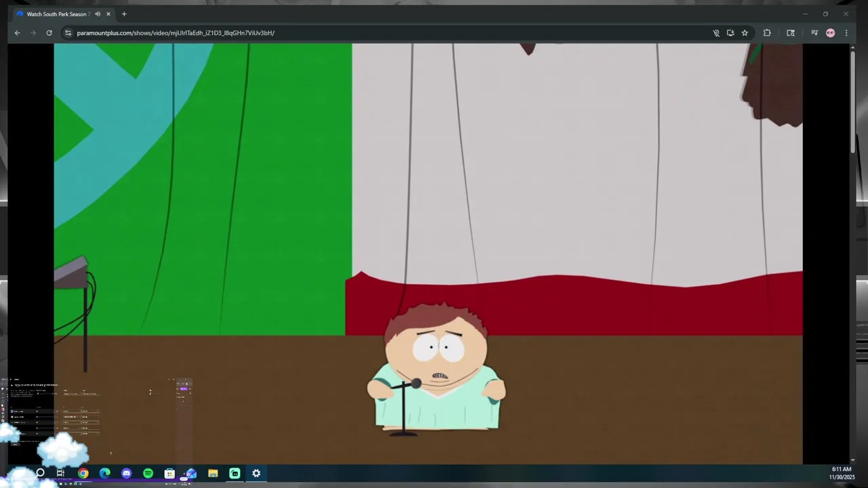This screenshot has height=488, width=868.
Task: Mute the South Park tab audio
Action: 98,14
